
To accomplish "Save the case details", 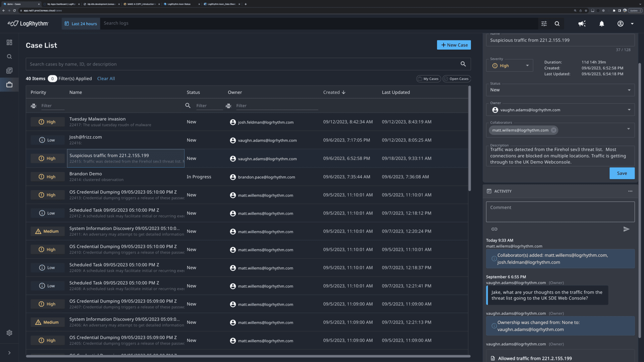I will (x=622, y=173).
